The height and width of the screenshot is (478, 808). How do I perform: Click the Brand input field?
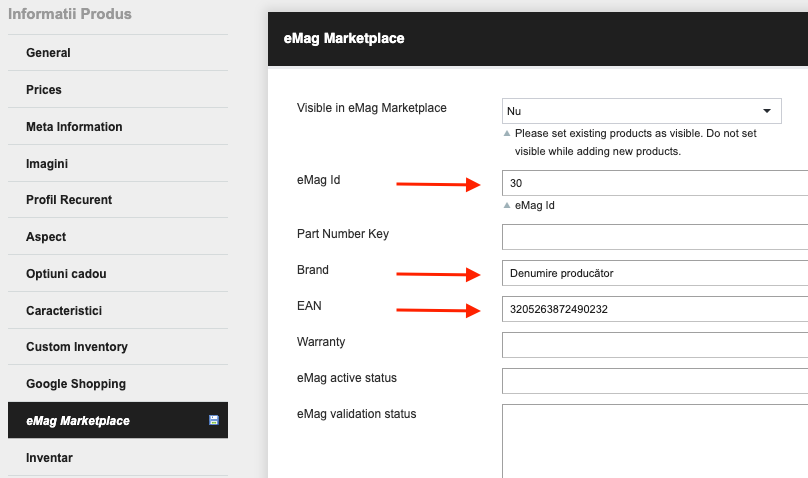(x=655, y=273)
